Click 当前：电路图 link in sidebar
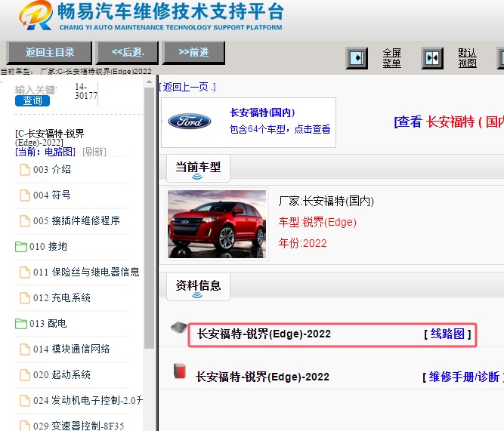 tap(45, 152)
